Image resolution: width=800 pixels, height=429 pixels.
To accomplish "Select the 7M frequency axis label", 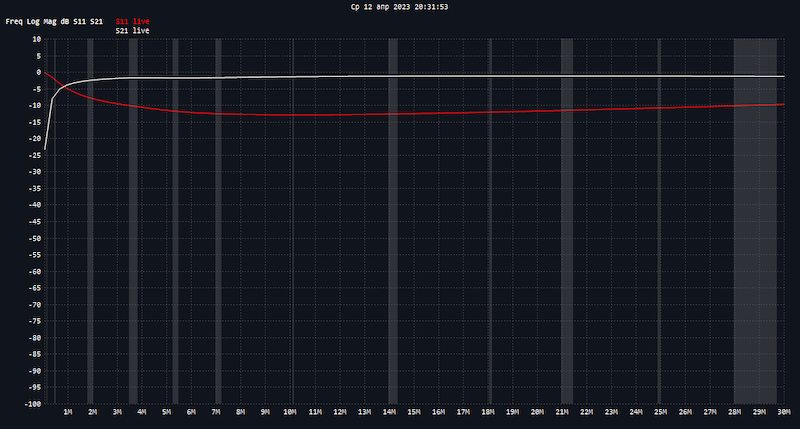I will (216, 412).
